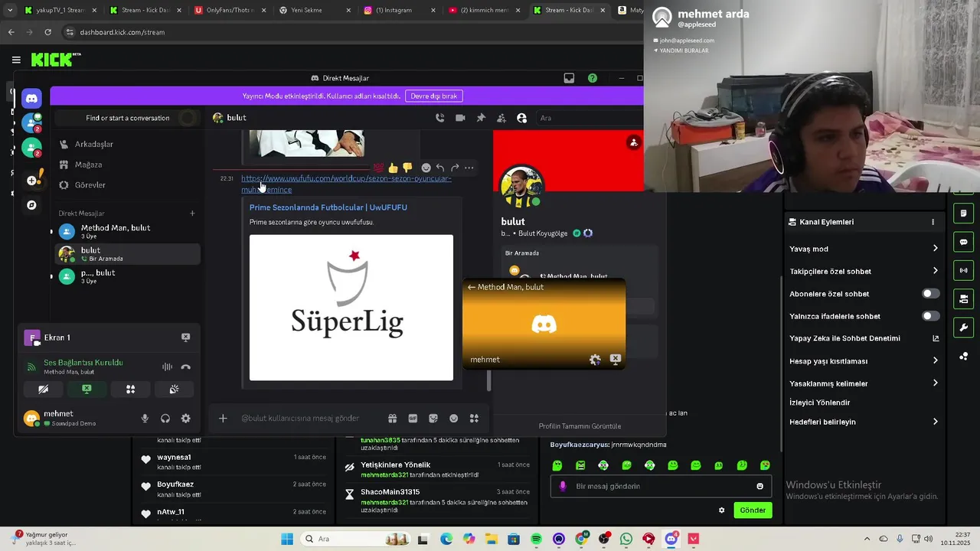Image resolution: width=980 pixels, height=551 pixels.
Task: Open WhatsApp from Windows taskbar
Action: 626,539
